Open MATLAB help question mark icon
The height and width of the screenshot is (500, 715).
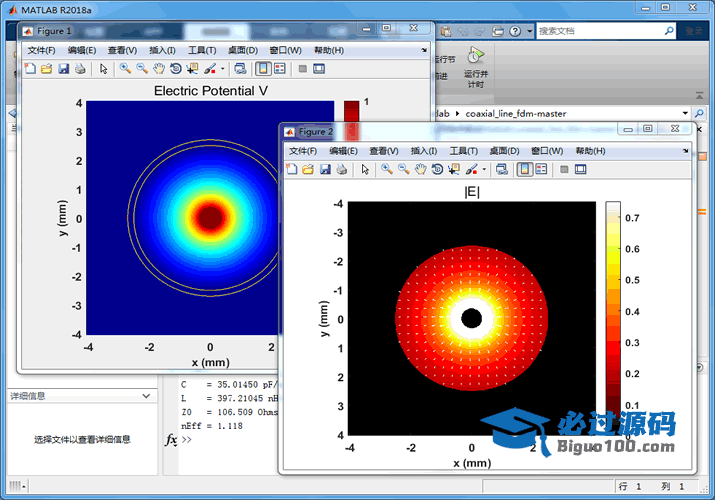coord(515,31)
